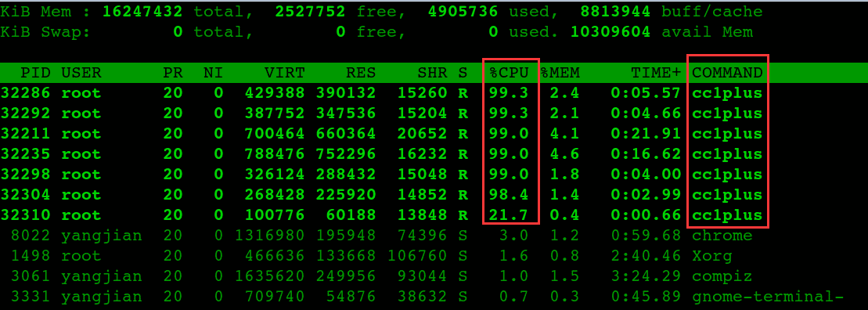This screenshot has width=868, height=310.
Task: Click the Xorg command name
Action: tap(712, 256)
